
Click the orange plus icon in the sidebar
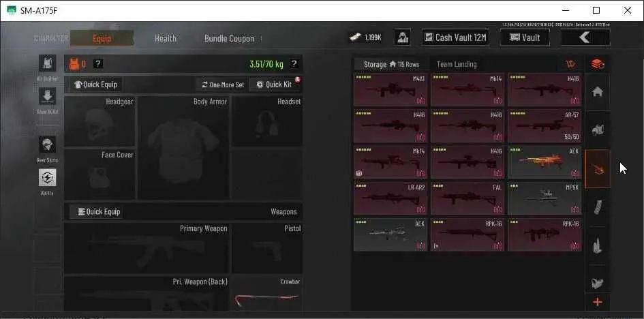[x=598, y=302]
